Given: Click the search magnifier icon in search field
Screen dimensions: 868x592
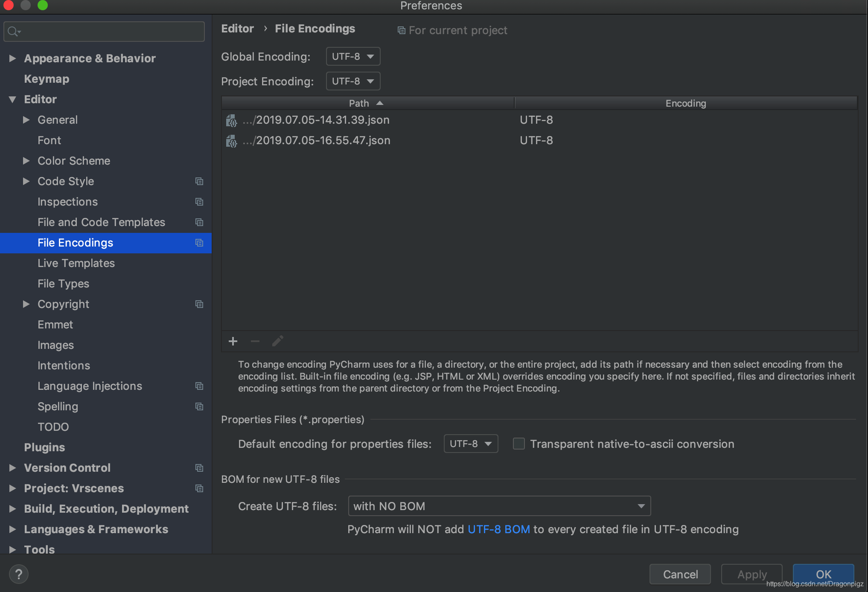Looking at the screenshot, I should click(x=14, y=32).
